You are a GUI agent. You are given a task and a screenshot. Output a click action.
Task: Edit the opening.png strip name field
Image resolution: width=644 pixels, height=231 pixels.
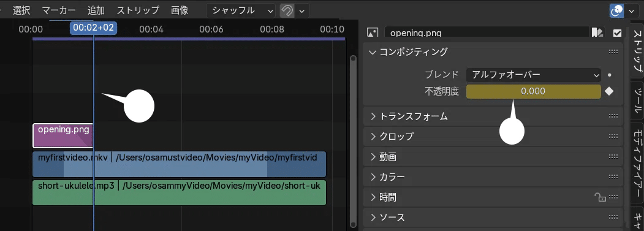487,33
